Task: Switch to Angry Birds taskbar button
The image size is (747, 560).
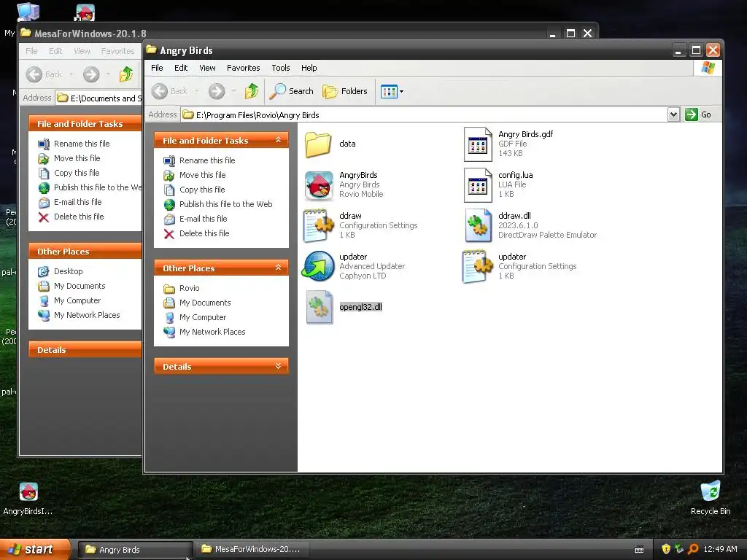Action: click(x=135, y=550)
